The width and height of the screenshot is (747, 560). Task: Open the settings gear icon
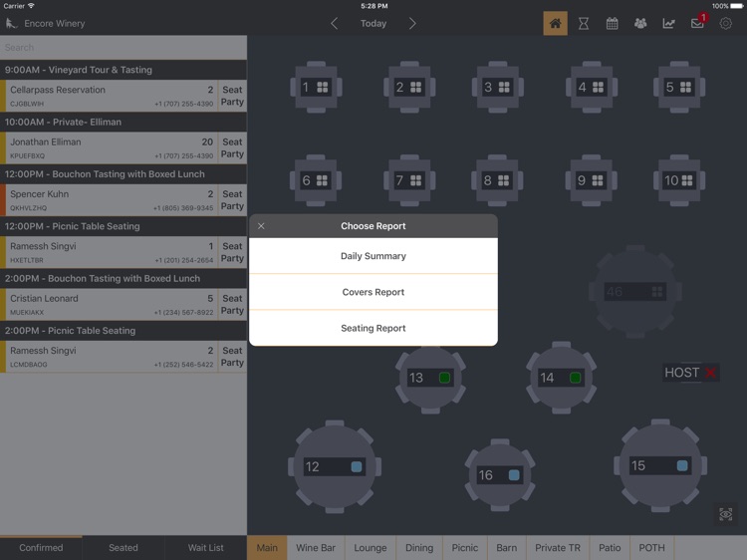[x=725, y=23]
